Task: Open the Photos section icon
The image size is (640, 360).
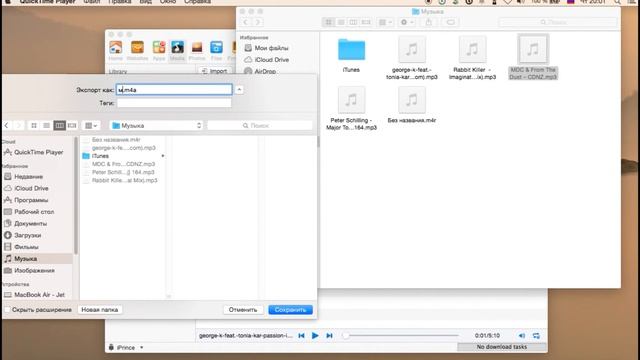Action: point(197,51)
